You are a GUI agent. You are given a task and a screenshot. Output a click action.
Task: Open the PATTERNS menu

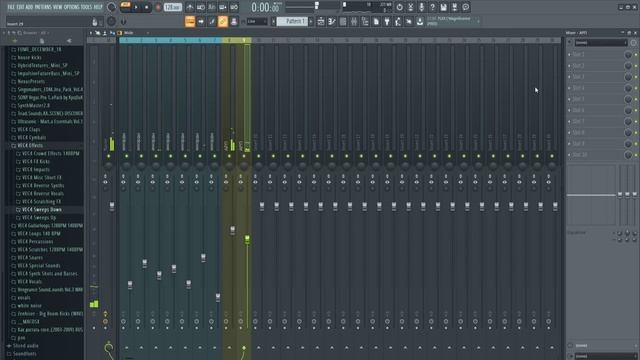point(43,7)
